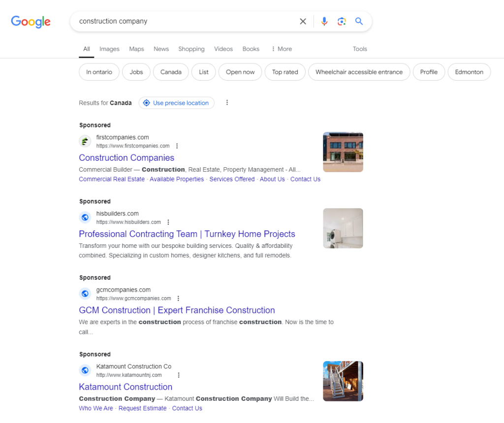
Task: Click the Request Estimate sitelink
Action: tap(142, 408)
